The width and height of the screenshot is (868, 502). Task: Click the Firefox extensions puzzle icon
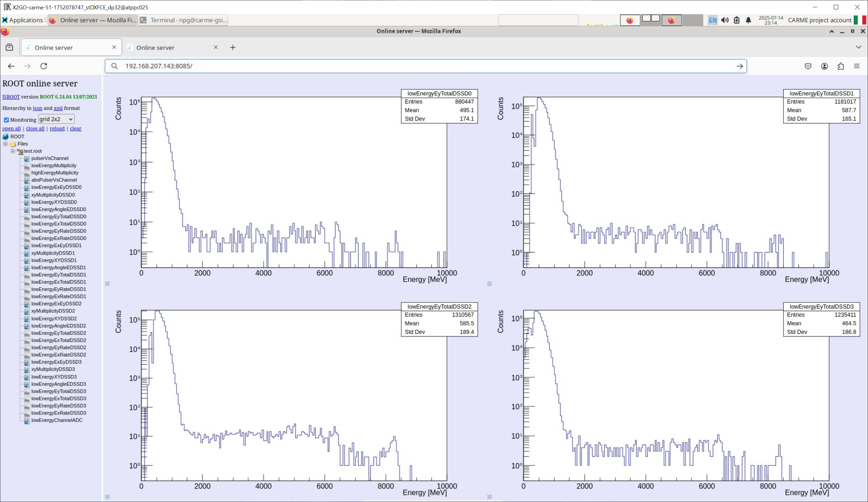[x=841, y=66]
